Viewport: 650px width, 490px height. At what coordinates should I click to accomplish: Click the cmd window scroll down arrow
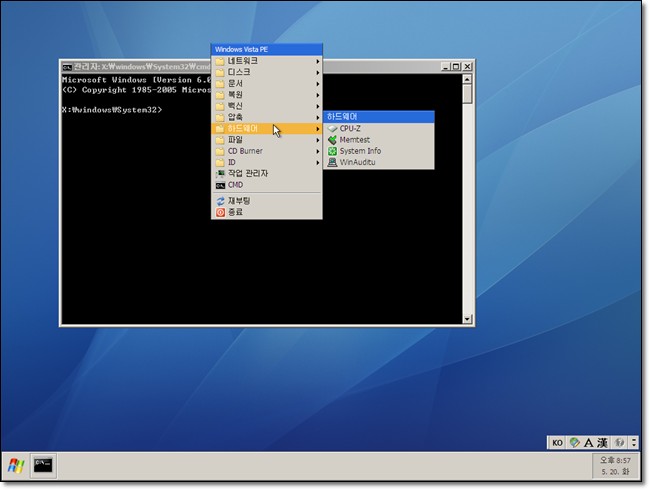(467, 319)
